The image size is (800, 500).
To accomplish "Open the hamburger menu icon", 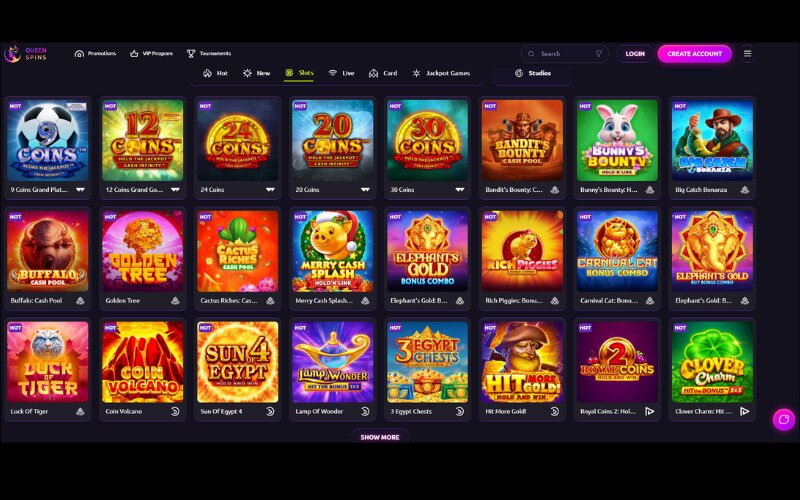I will click(x=747, y=54).
